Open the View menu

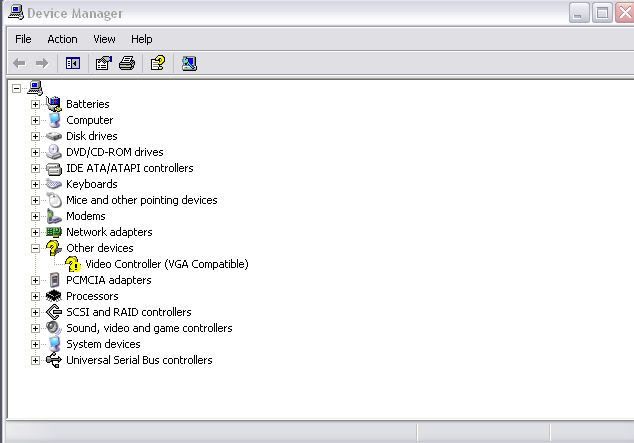coord(104,39)
